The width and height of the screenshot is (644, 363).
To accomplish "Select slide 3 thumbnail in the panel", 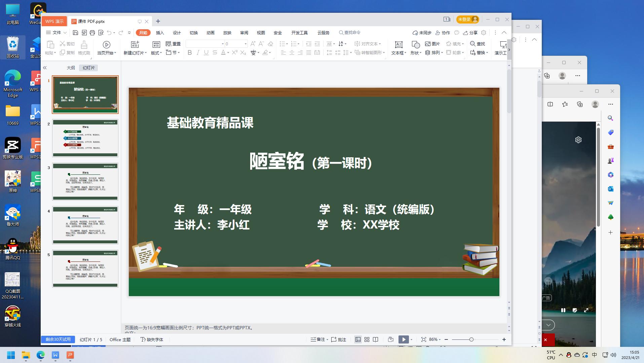I will pyautogui.click(x=85, y=182).
